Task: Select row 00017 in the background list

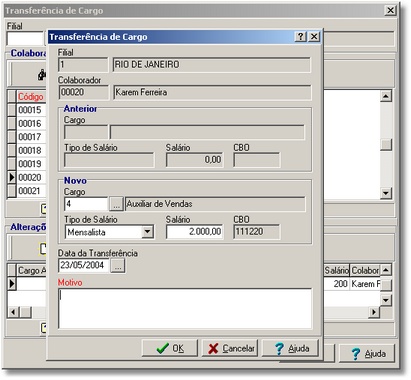Action: tap(30, 137)
